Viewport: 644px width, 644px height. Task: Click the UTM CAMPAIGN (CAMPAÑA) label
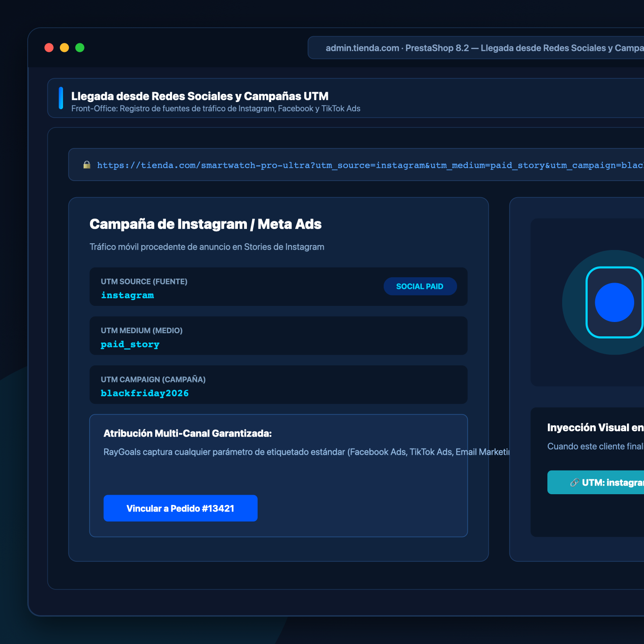tap(153, 379)
